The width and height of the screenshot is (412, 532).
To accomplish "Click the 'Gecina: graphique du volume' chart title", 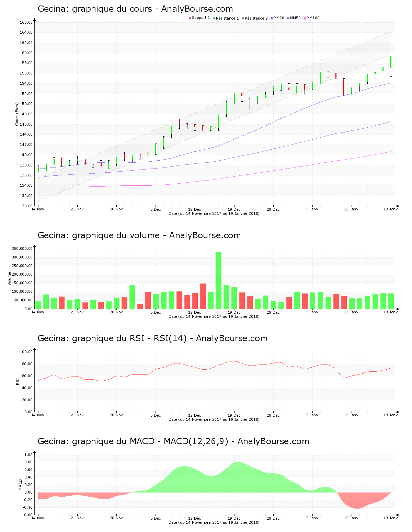I will 139,235.
